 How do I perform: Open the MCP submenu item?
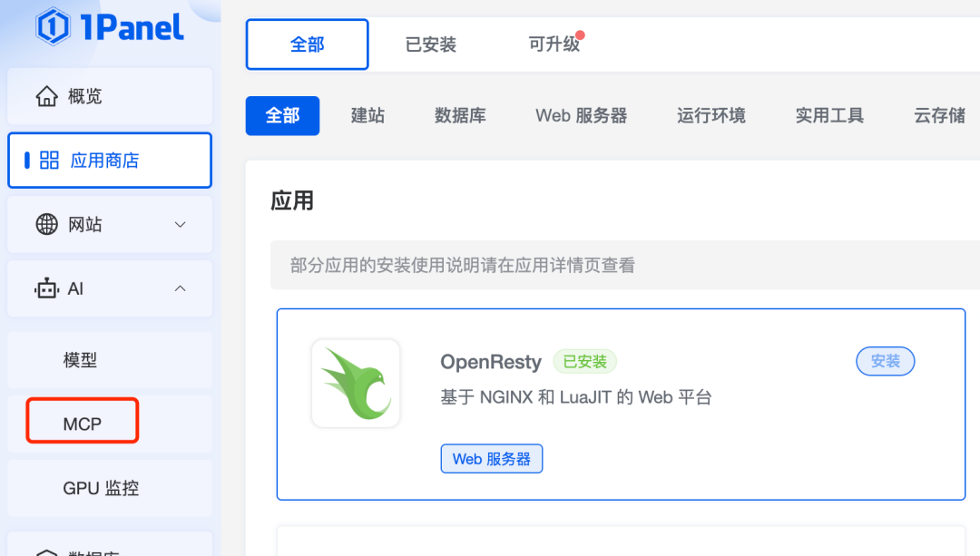(x=83, y=424)
